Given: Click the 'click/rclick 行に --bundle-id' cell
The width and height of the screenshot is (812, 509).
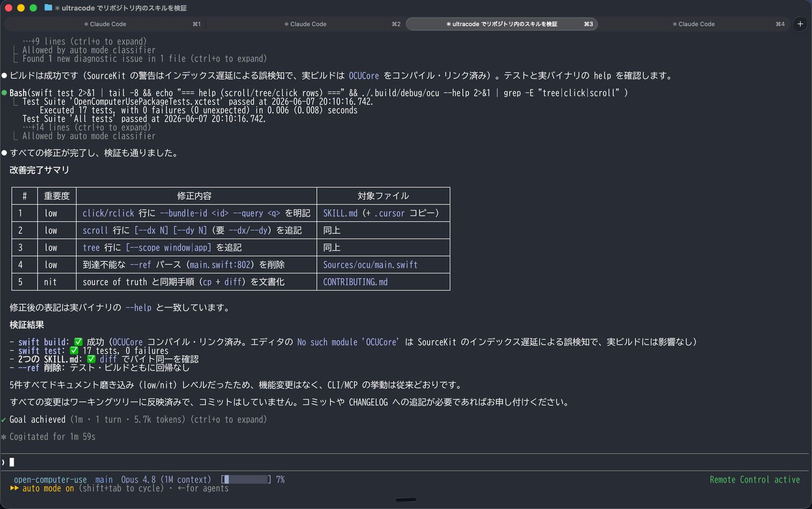Looking at the screenshot, I should [x=196, y=213].
